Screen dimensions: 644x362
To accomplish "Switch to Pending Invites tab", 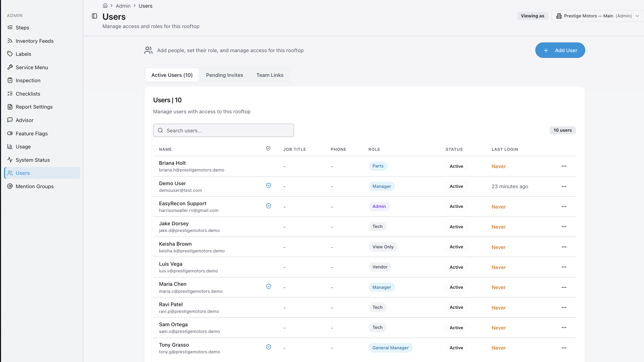I will [x=225, y=75].
